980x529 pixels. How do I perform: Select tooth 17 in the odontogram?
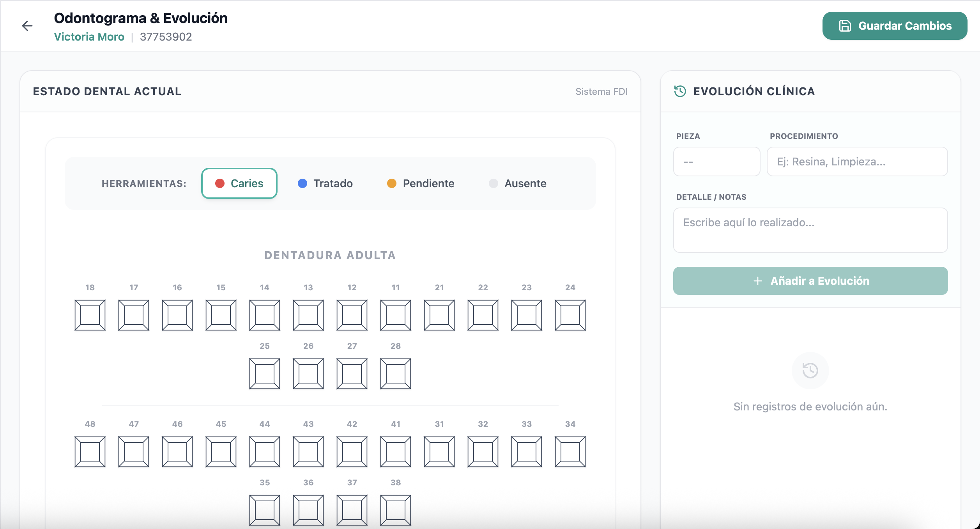[134, 315]
